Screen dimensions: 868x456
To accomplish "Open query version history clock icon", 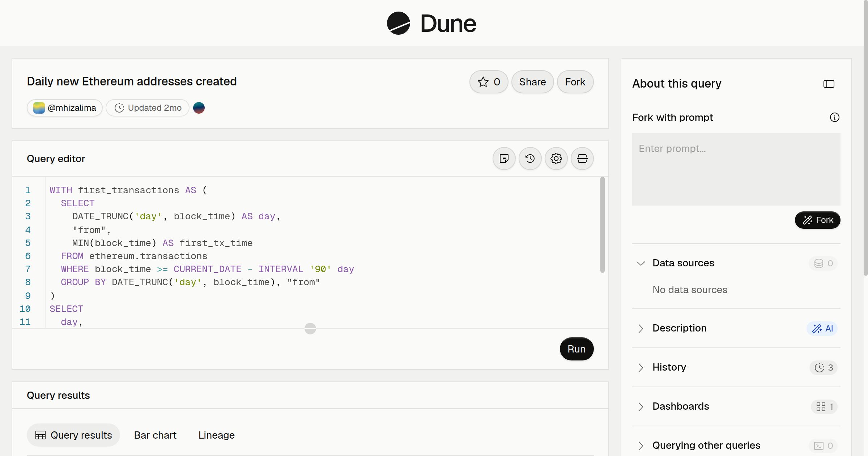I will 530,159.
